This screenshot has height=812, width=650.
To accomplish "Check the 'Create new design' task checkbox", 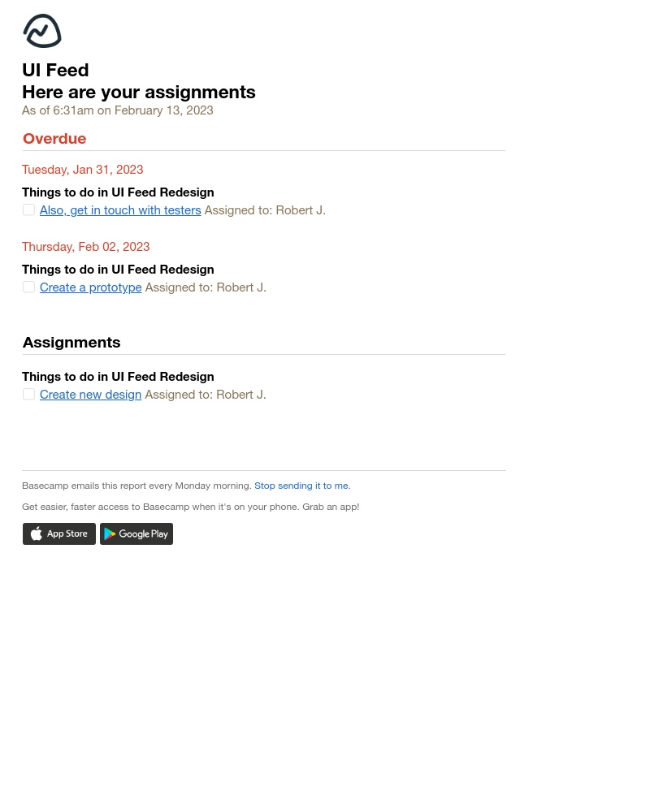I will pyautogui.click(x=28, y=394).
